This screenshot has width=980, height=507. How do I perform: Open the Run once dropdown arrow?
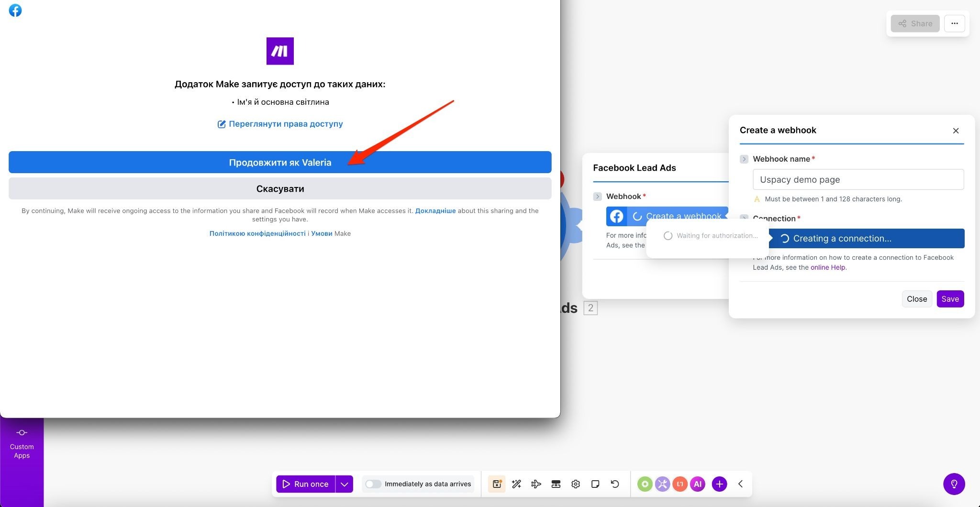[344, 484]
